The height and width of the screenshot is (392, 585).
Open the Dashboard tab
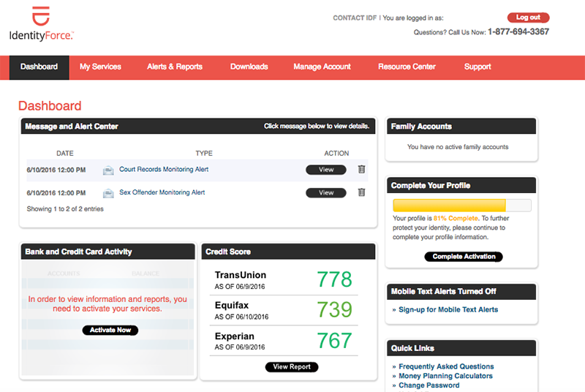tap(39, 67)
